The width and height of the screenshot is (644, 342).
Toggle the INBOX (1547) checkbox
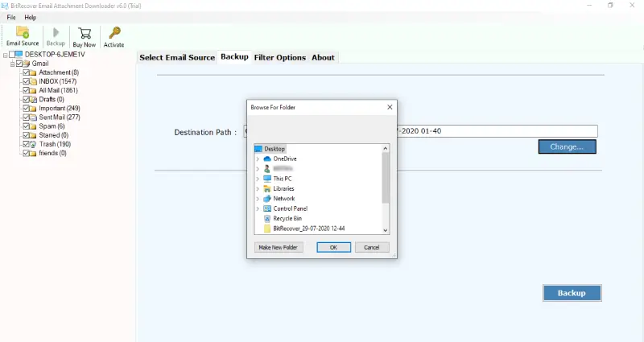[x=27, y=81]
